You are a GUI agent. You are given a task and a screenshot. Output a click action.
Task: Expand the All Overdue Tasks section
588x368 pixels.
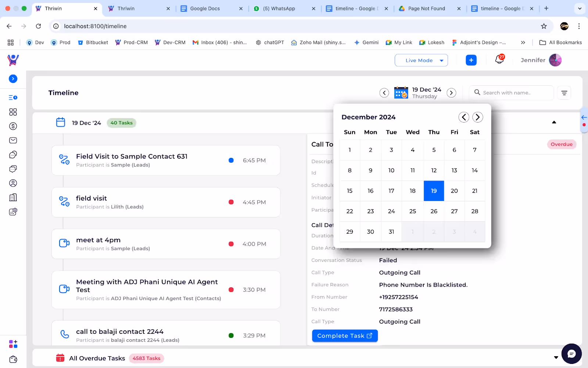point(556,358)
